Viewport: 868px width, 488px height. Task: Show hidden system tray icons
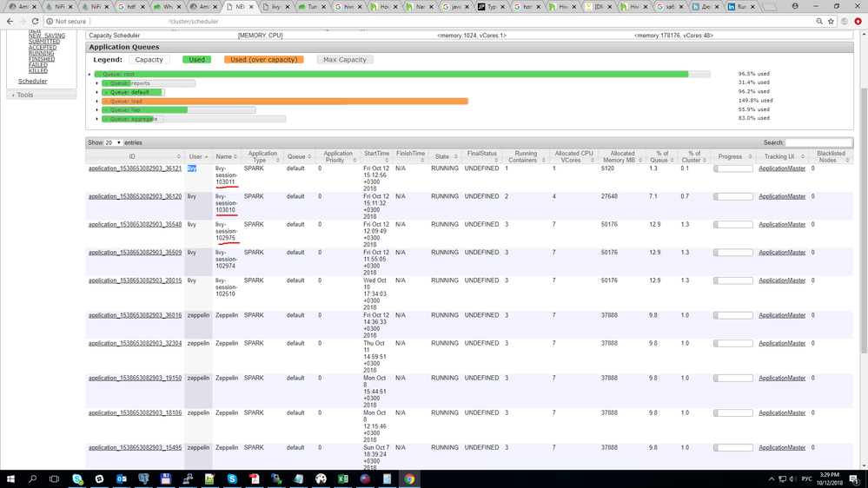[772, 479]
